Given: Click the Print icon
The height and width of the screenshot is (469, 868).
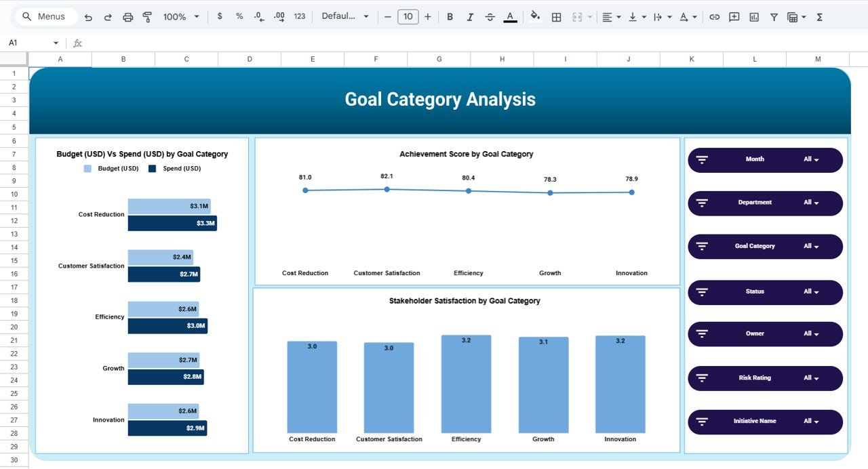Looking at the screenshot, I should (x=127, y=17).
